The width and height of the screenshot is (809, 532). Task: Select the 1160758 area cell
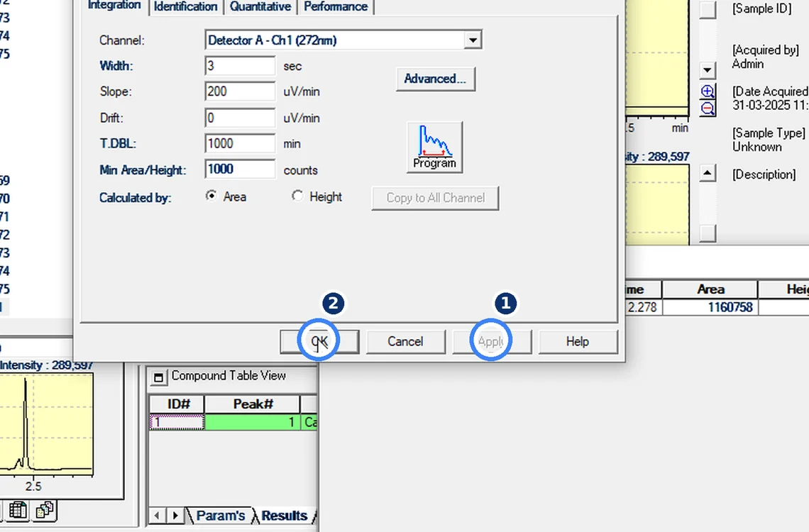(710, 307)
